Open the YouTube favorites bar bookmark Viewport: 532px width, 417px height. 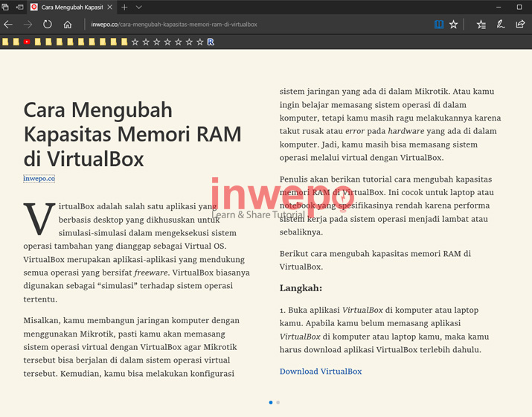[x=27, y=42]
